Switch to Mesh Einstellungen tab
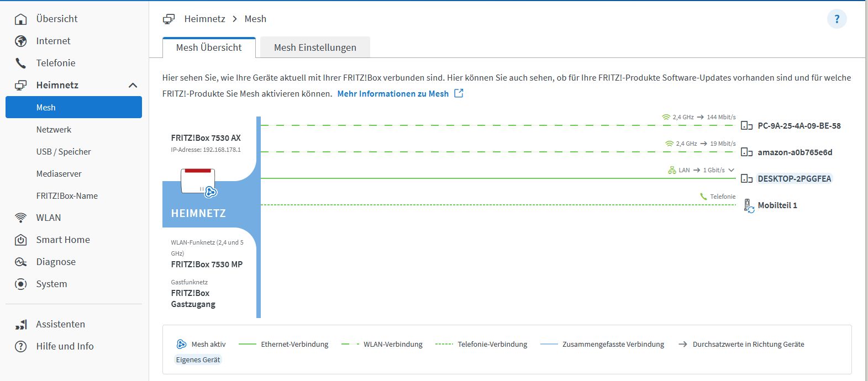Viewport: 868px width, 381px height. (315, 47)
